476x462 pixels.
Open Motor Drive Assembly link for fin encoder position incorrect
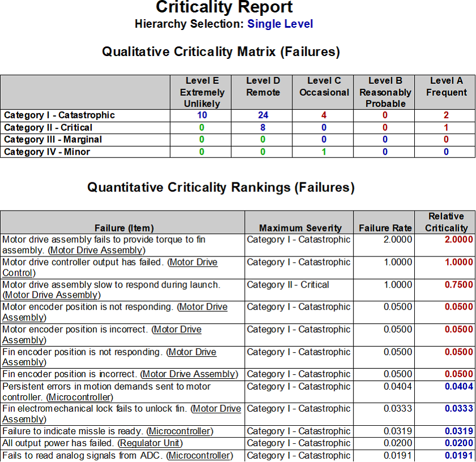tap(189, 374)
